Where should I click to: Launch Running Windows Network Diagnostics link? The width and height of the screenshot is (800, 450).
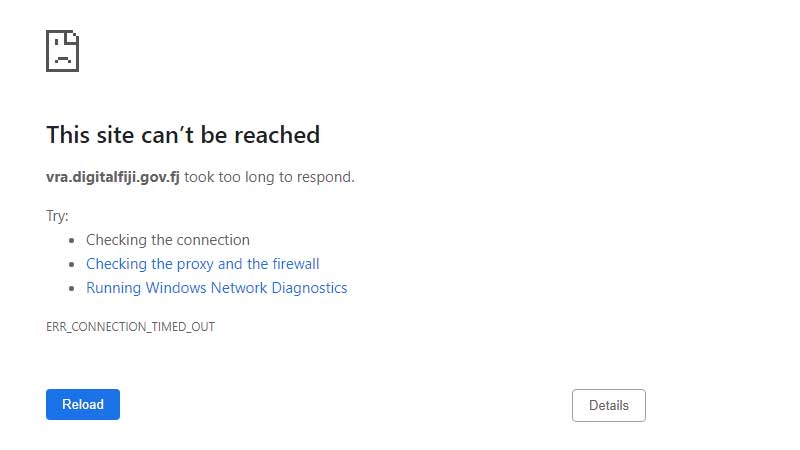click(x=217, y=288)
